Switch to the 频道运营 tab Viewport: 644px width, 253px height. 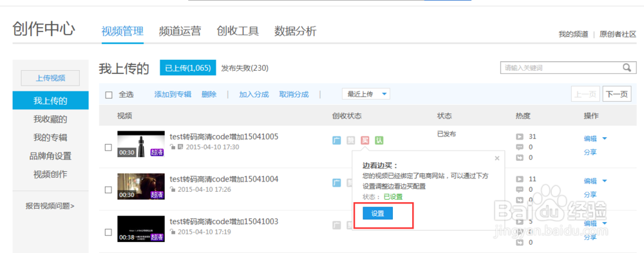pos(180,31)
